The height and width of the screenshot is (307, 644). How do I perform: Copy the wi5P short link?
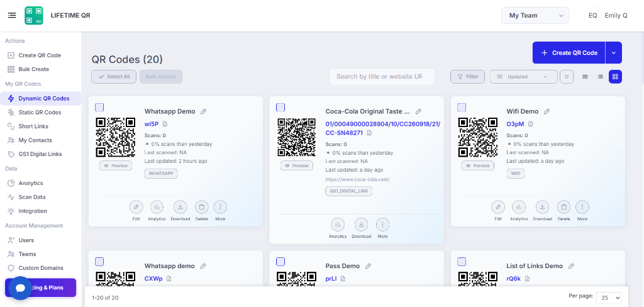click(x=165, y=124)
